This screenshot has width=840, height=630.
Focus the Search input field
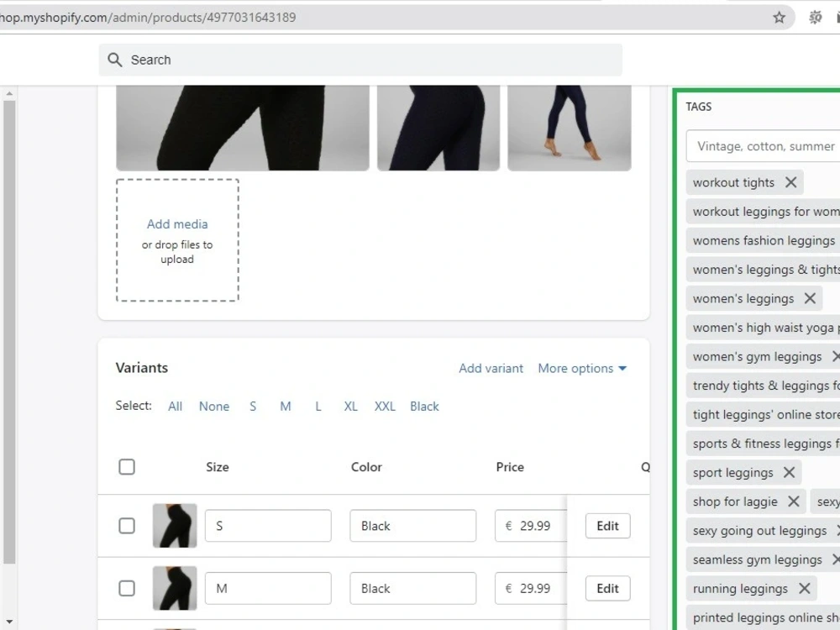pos(360,60)
